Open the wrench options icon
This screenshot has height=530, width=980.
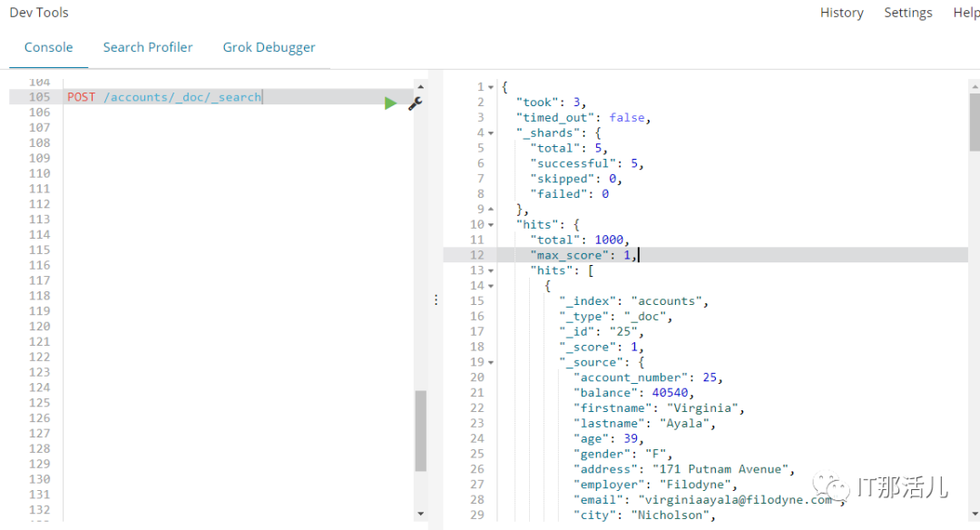tap(415, 103)
